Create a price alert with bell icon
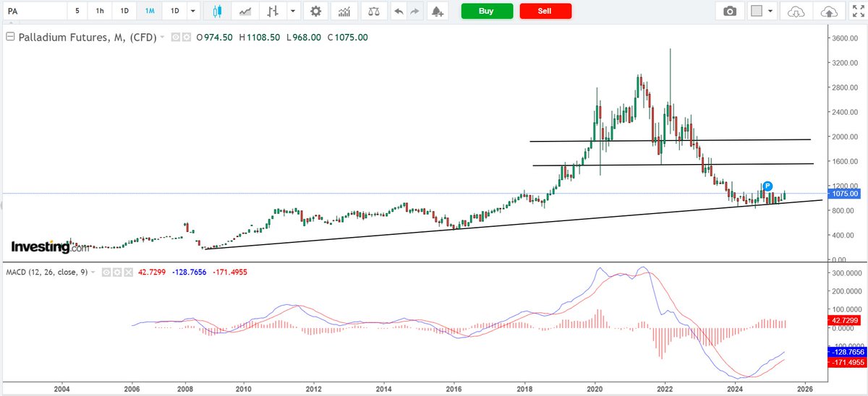 coord(436,12)
